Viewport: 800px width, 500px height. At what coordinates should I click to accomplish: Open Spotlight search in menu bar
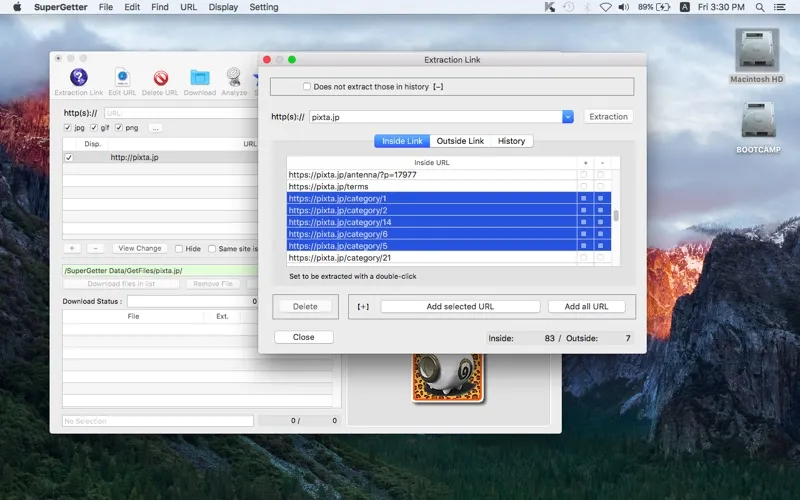pos(760,7)
